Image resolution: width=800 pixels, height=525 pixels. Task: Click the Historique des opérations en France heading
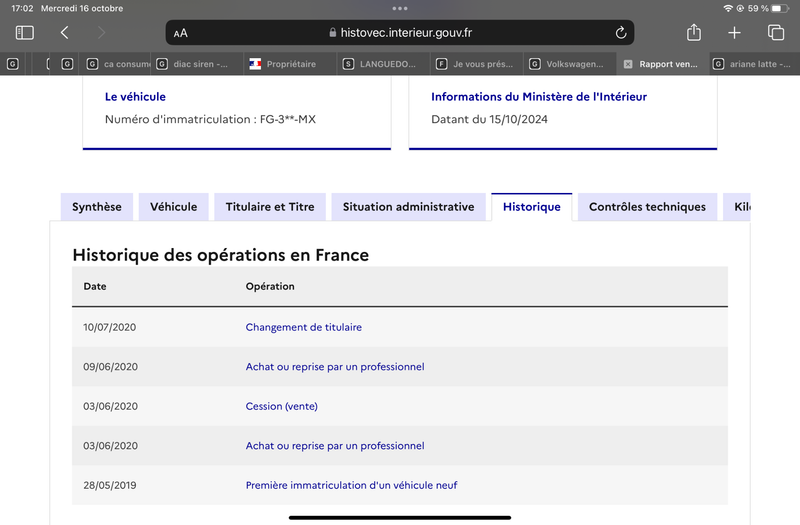coord(220,255)
